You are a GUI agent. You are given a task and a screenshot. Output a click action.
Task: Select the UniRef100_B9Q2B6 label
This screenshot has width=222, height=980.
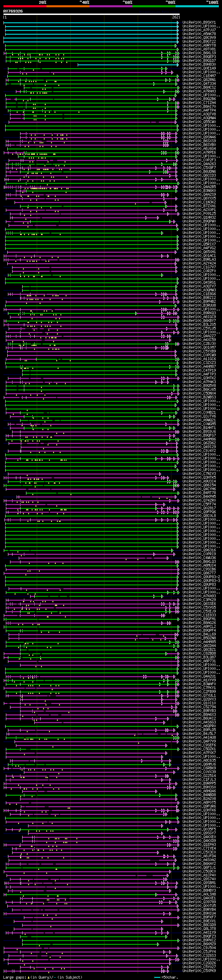pyautogui.click(x=199, y=99)
